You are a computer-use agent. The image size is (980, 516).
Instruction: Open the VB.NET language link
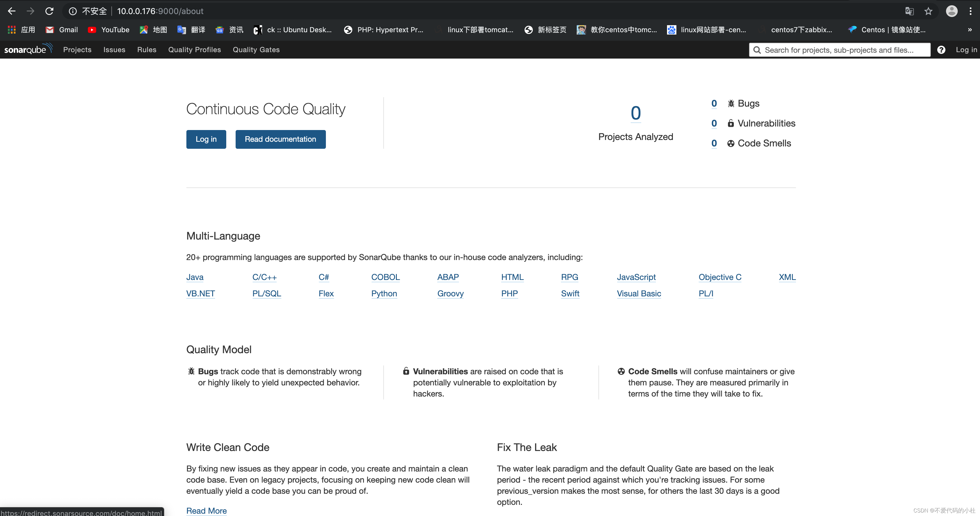pos(200,293)
